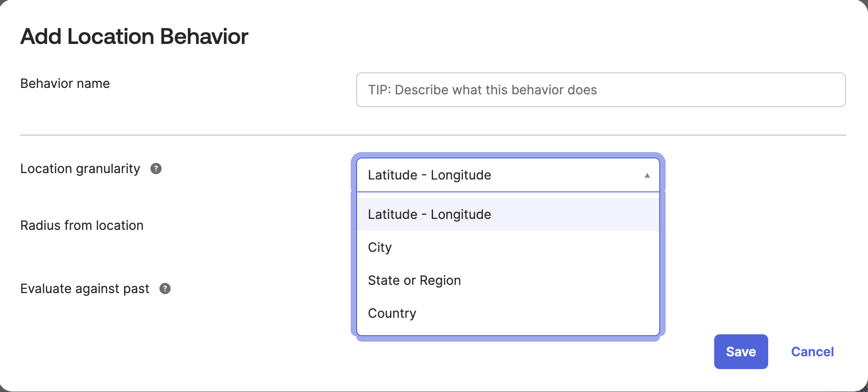Screen dimensions: 868x392
Task: Select City from the granularity options
Action: 379,247
